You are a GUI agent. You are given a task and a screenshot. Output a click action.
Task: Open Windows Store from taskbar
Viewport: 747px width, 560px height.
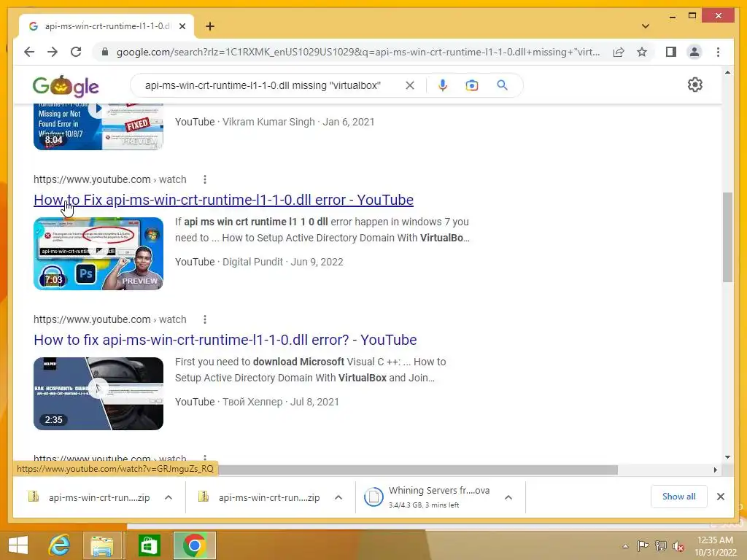[149, 545]
